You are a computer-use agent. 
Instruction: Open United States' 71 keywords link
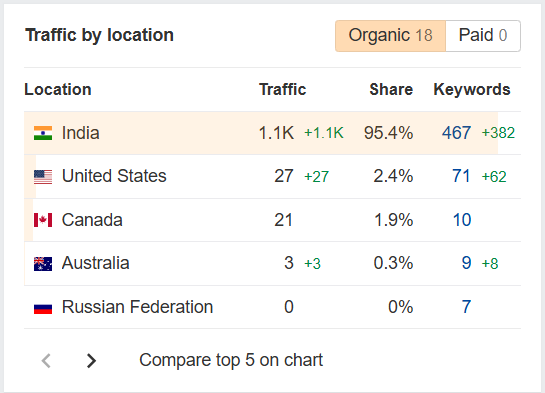[461, 176]
